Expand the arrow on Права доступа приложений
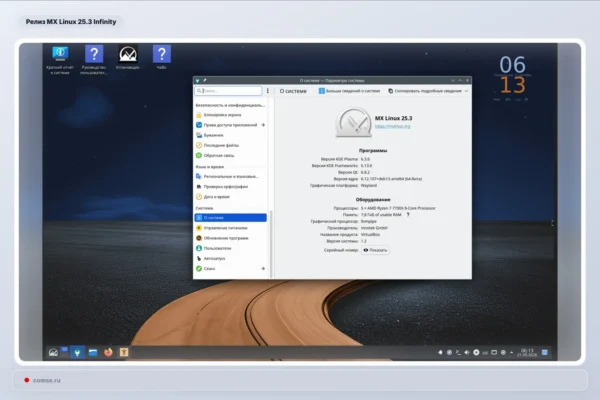Screen dimensions: 600x400 (263, 125)
